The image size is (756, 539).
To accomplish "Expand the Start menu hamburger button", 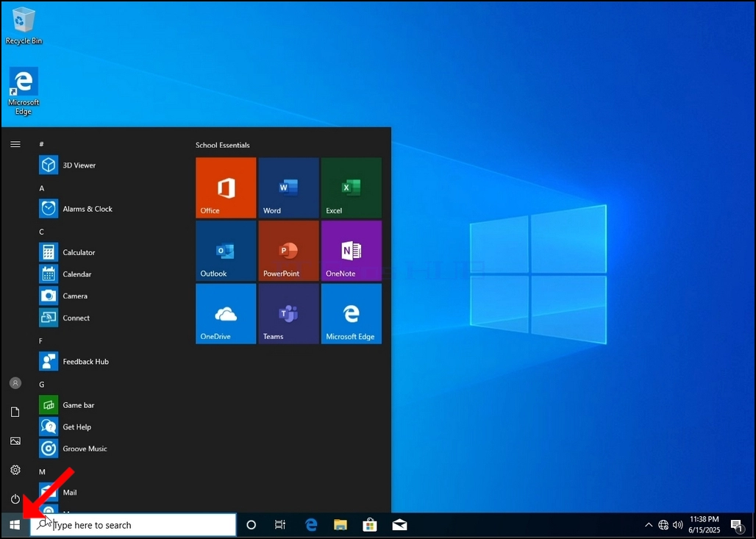I will [x=15, y=144].
